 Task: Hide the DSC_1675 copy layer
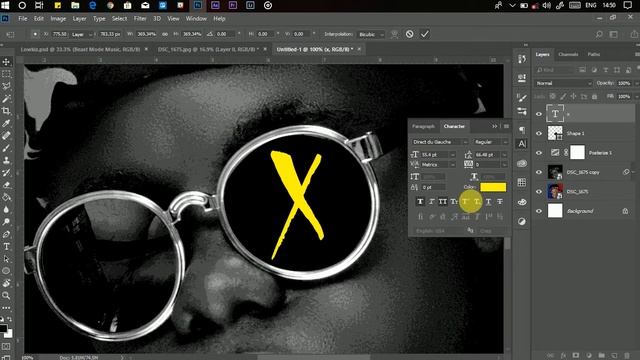click(x=539, y=172)
